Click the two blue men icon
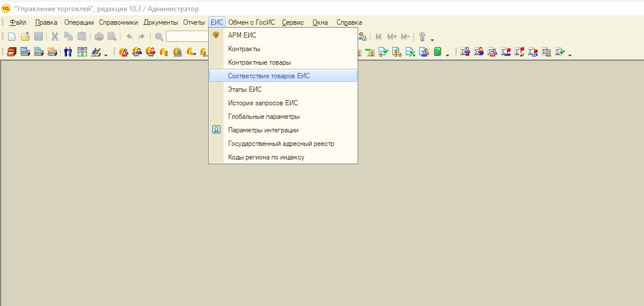The width and height of the screenshot is (644, 306). pyautogui.click(x=68, y=52)
